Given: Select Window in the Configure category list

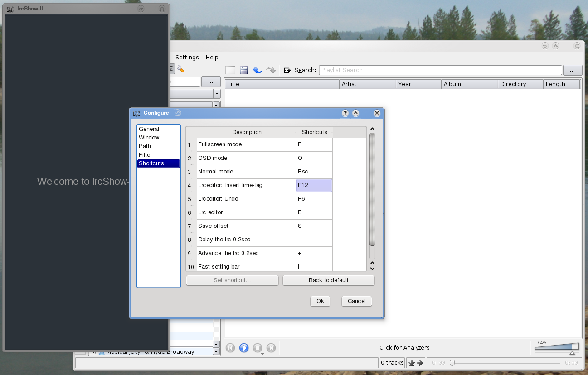Looking at the screenshot, I should (x=159, y=138).
